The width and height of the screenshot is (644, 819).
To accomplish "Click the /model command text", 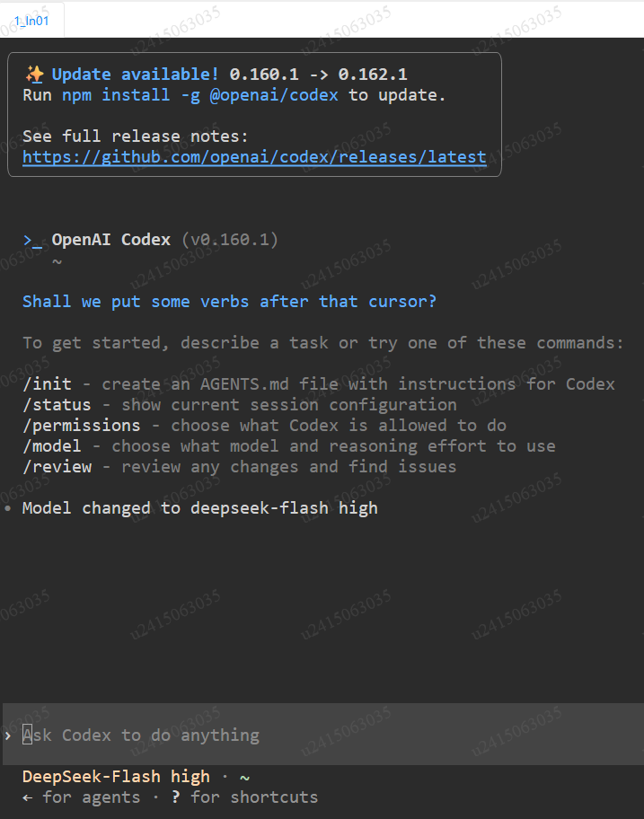I will click(52, 446).
